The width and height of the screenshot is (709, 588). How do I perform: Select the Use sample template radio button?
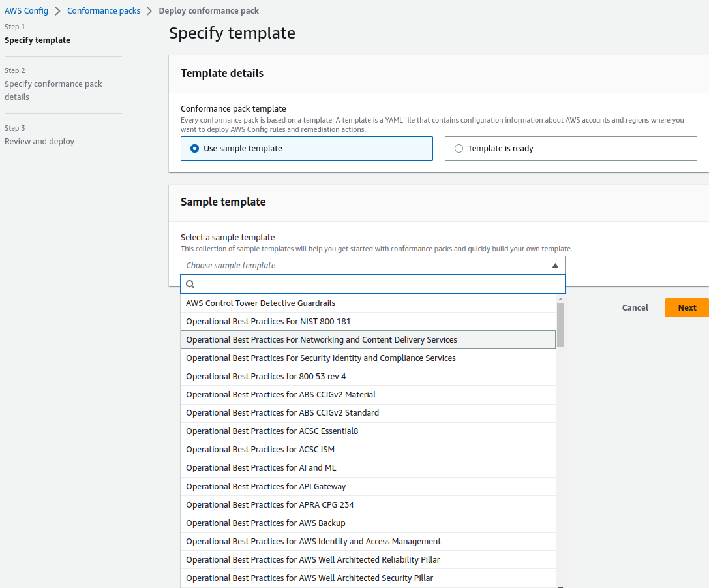pos(195,149)
